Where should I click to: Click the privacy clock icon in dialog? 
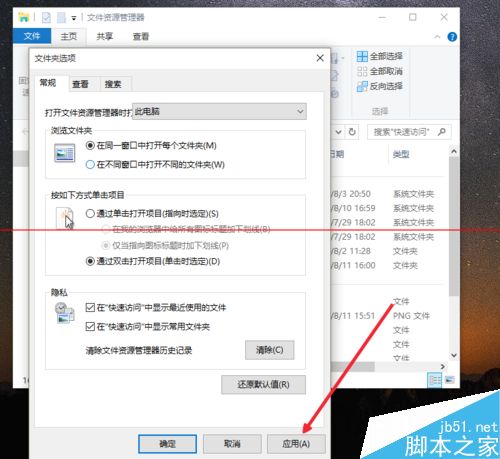point(65,313)
